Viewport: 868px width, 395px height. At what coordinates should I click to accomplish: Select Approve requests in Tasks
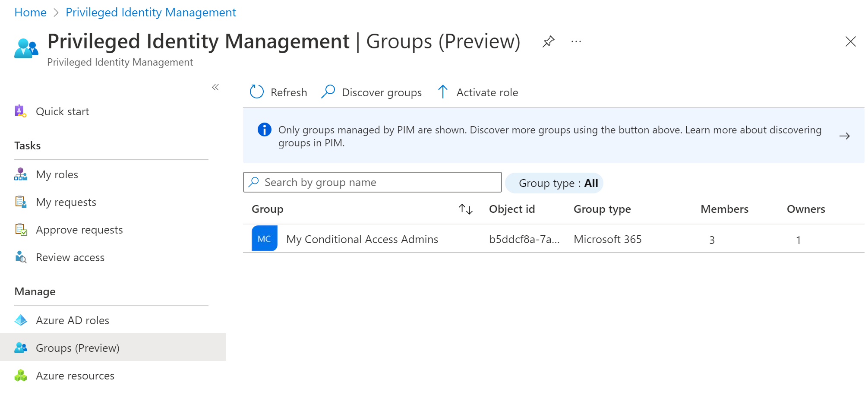coord(79,230)
